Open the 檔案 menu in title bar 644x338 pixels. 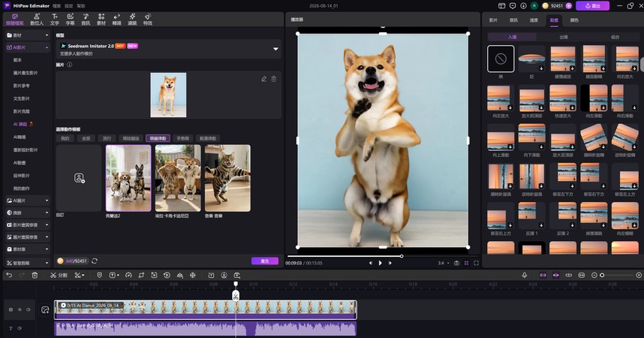[57, 6]
